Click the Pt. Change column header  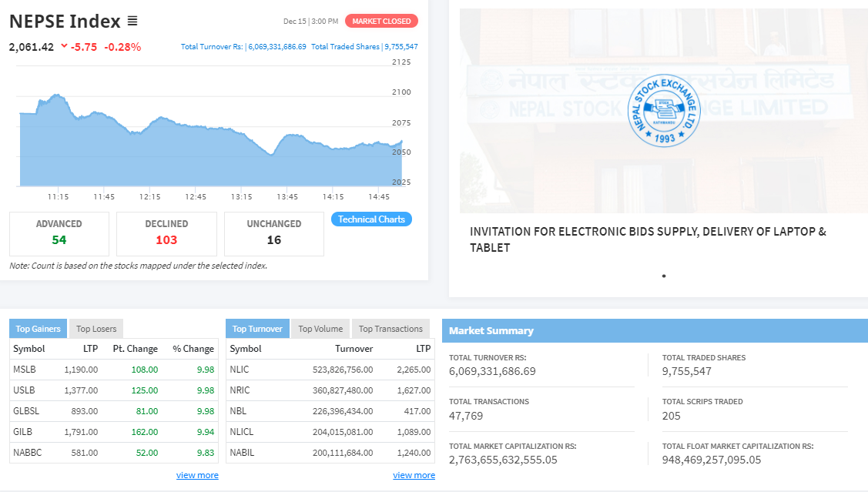tap(135, 349)
